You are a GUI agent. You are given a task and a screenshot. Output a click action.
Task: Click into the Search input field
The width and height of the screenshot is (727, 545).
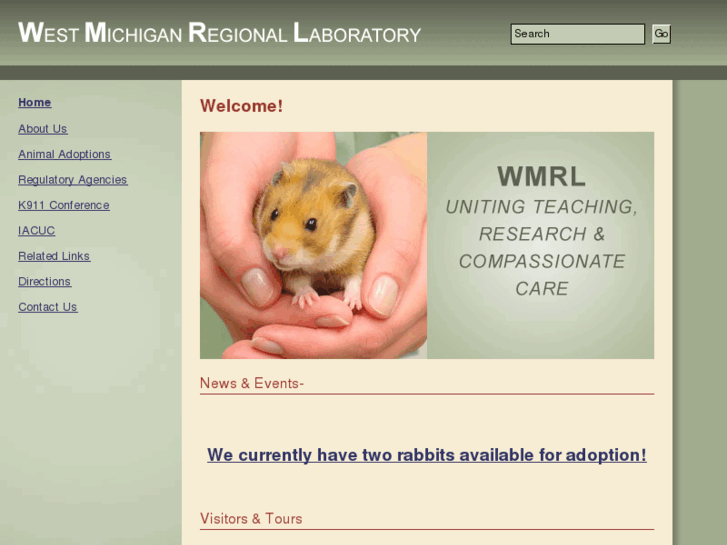click(577, 34)
